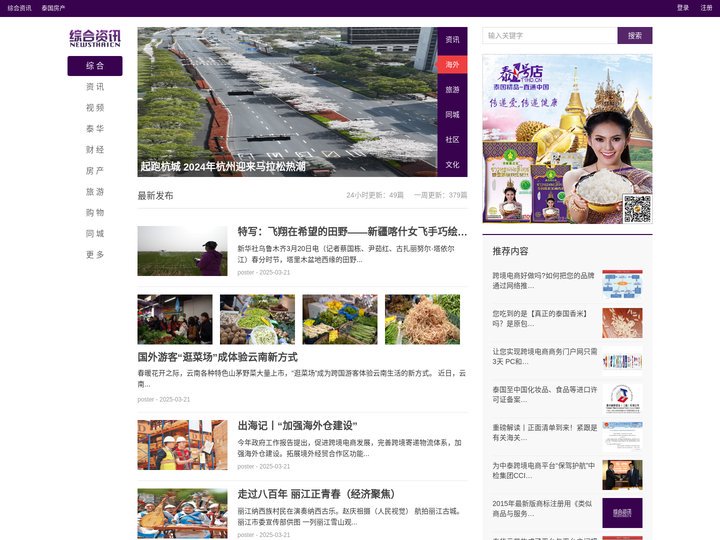Open fourth market photo of roots
Image resolution: width=720 pixels, height=540 pixels.
tap(422, 320)
